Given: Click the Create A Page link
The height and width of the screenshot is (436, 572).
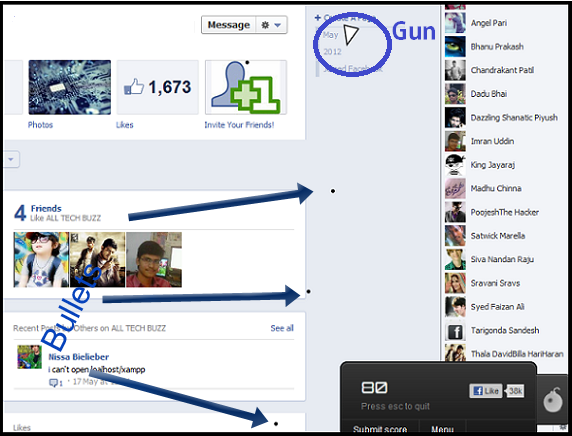Looking at the screenshot, I should tap(345, 18).
